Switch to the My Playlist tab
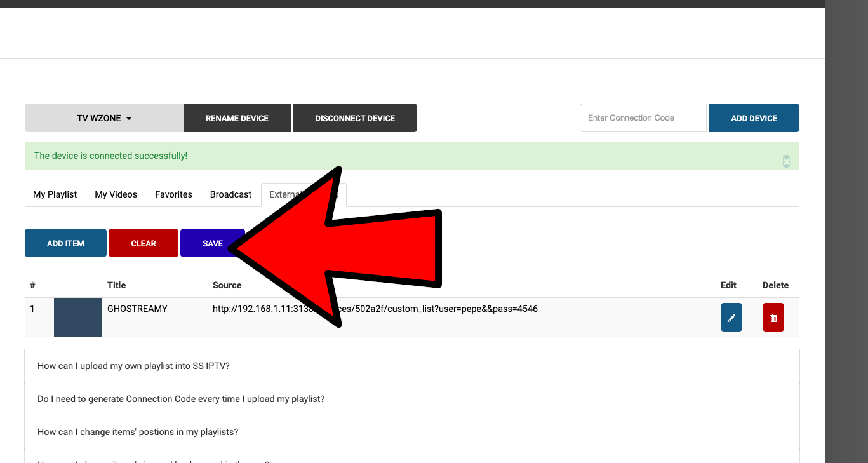 point(55,194)
